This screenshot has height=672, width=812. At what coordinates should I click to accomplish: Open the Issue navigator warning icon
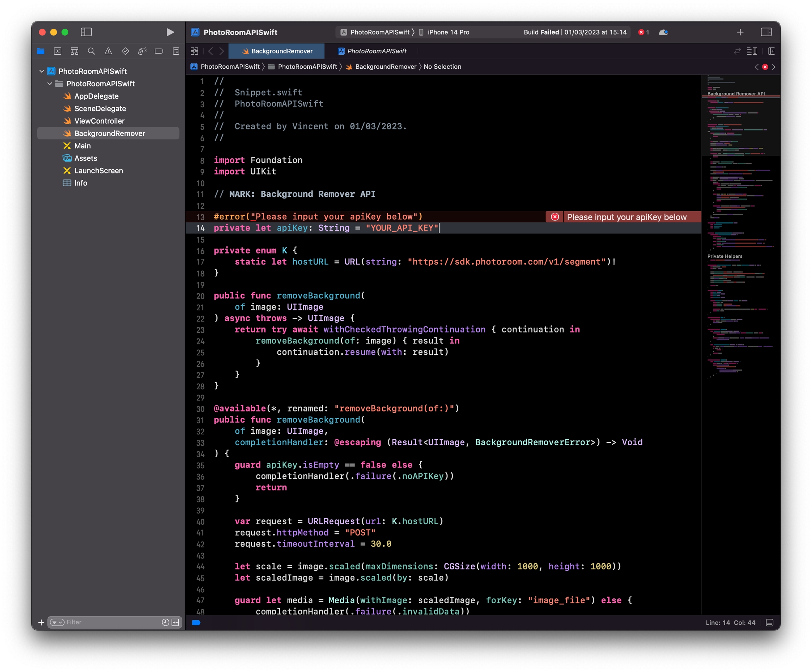(x=108, y=51)
